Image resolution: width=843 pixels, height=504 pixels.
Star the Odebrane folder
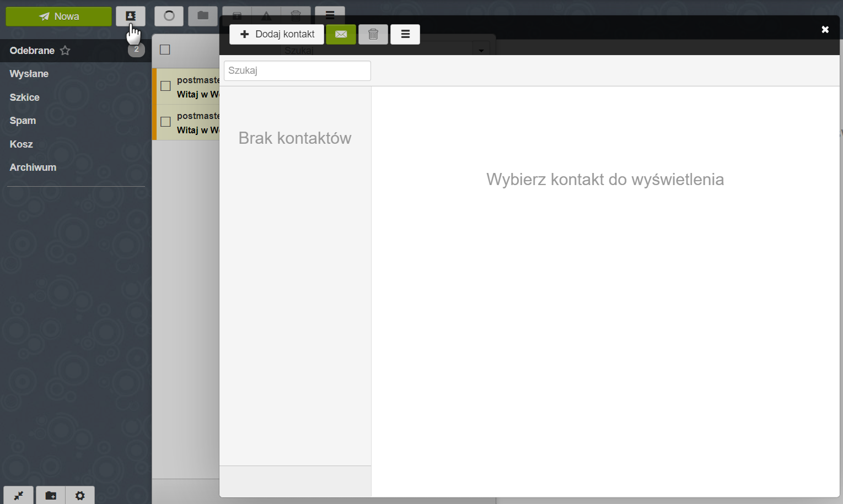(65, 51)
